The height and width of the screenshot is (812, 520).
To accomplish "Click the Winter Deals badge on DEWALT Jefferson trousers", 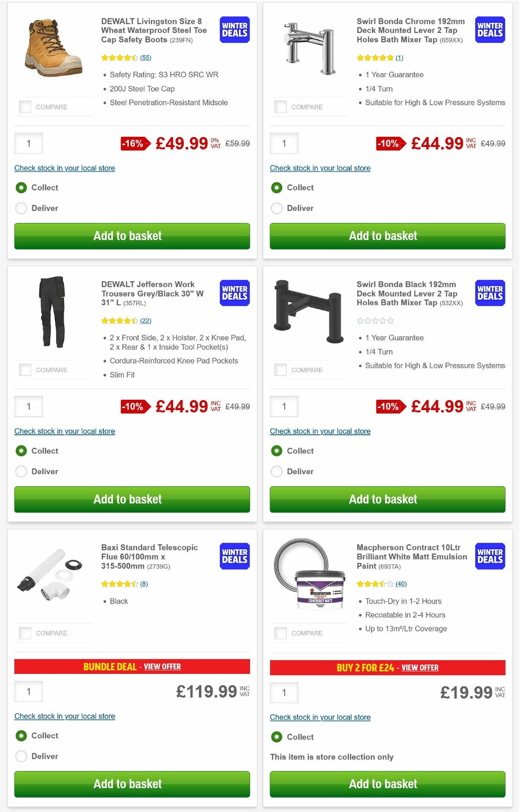I will click(x=234, y=293).
